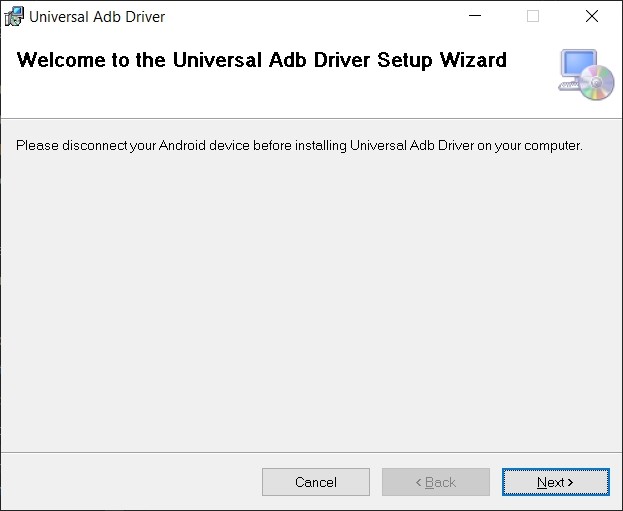Click the CD disc in the banner image
623x511 pixels.
point(597,82)
